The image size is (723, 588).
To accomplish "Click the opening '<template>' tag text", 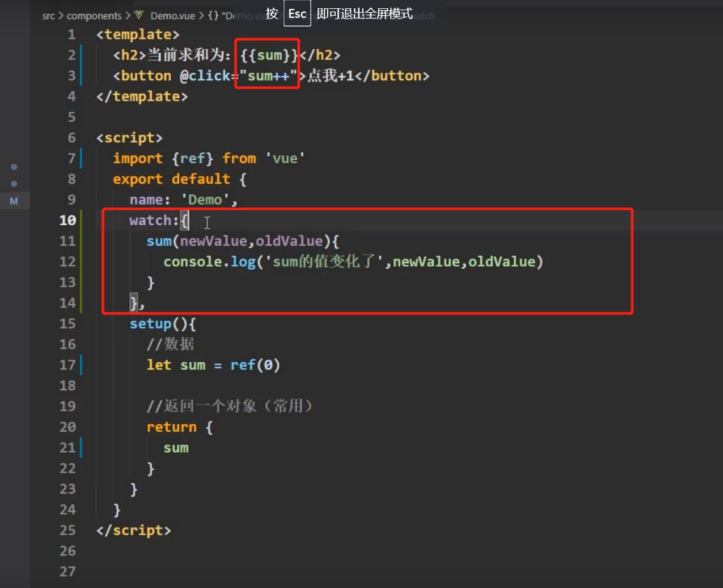I will click(x=138, y=34).
